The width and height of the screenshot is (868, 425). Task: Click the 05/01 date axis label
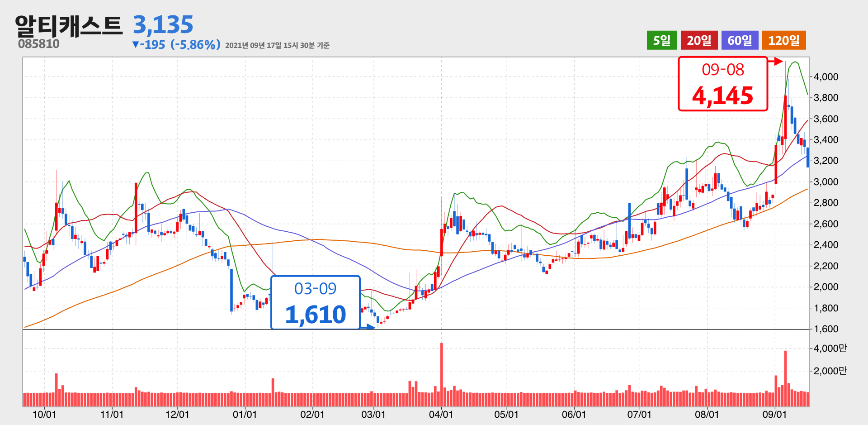point(506,414)
